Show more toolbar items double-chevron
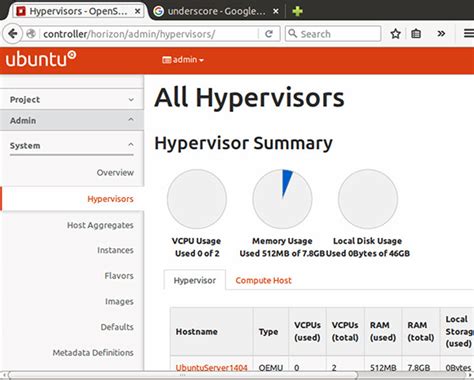Viewport: 474px width, 380px height. (x=441, y=34)
